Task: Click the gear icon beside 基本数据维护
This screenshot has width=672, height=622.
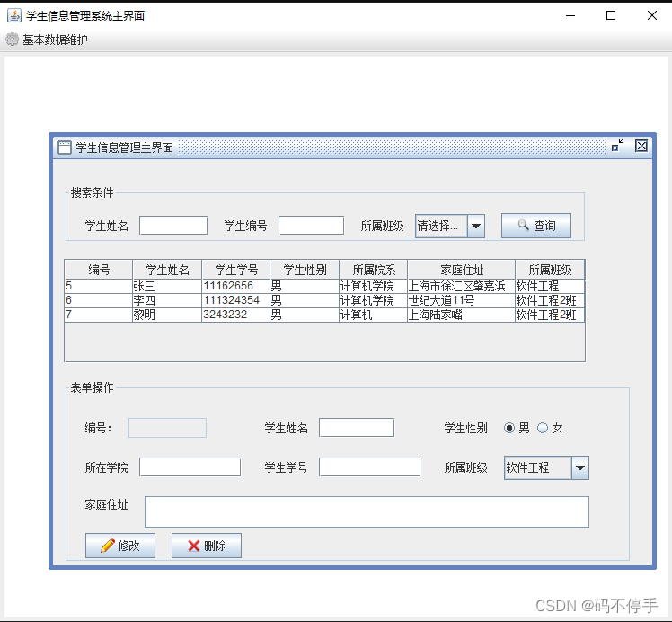Action: [12, 40]
